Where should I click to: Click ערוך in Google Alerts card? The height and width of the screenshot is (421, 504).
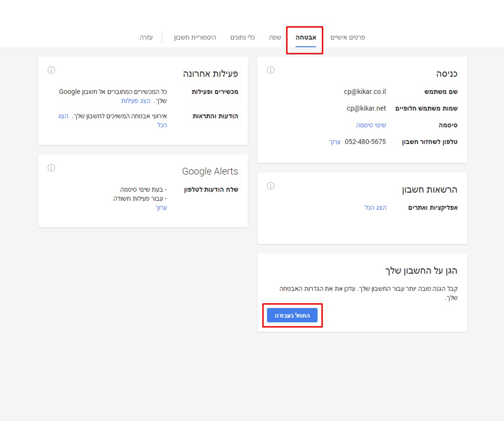[161, 208]
